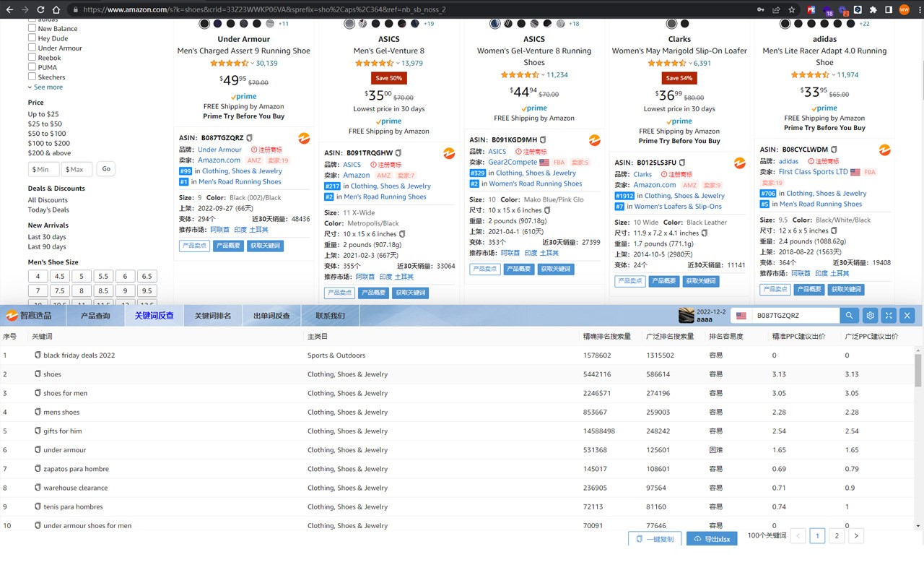
Task: Open rating dropdown for ASICS Women's Gel-Venture 8 shoe
Action: (x=543, y=75)
